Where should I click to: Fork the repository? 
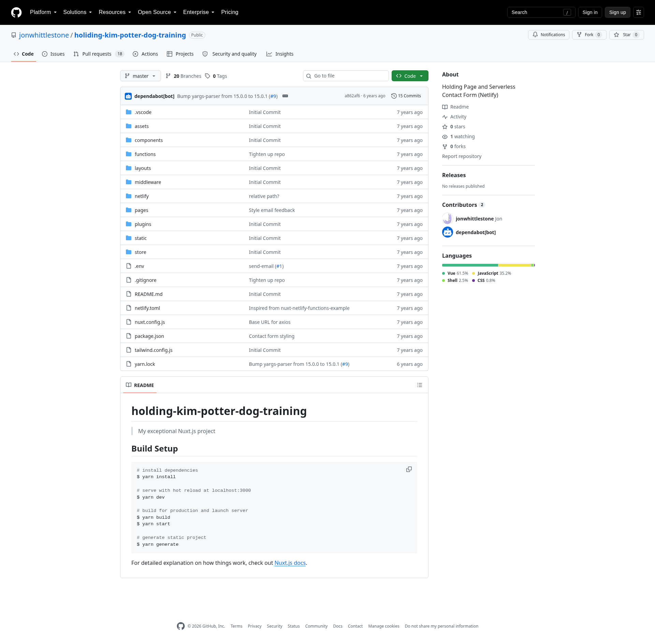[589, 35]
